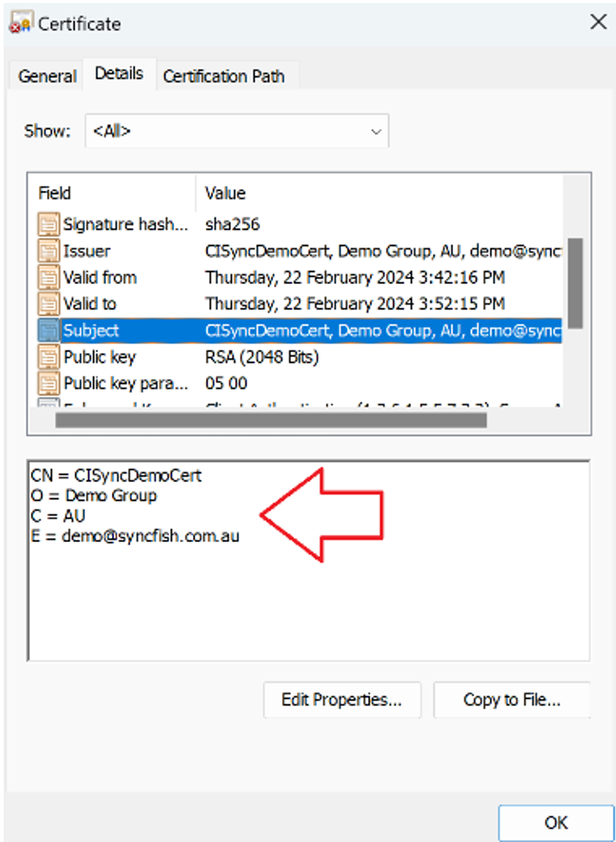616x842 pixels.
Task: Select the Public key row
Action: tap(300, 357)
